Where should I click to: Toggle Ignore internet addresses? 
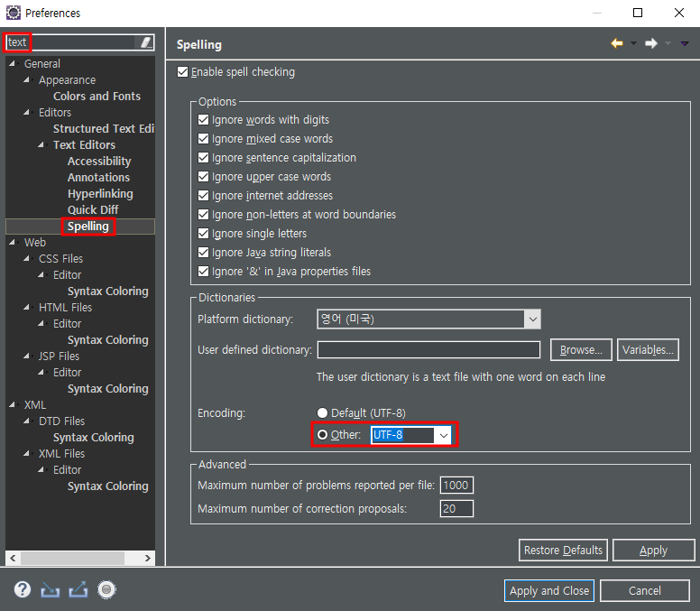point(203,196)
